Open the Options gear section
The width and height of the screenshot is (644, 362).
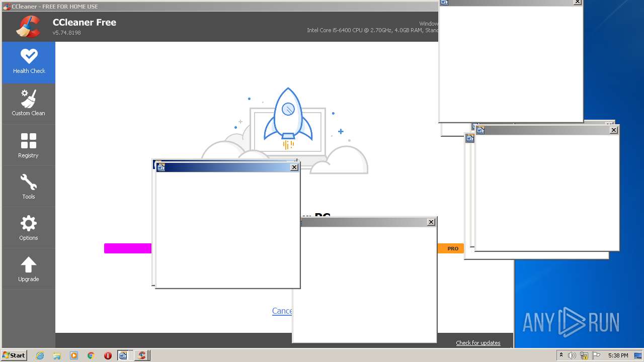coord(29,228)
